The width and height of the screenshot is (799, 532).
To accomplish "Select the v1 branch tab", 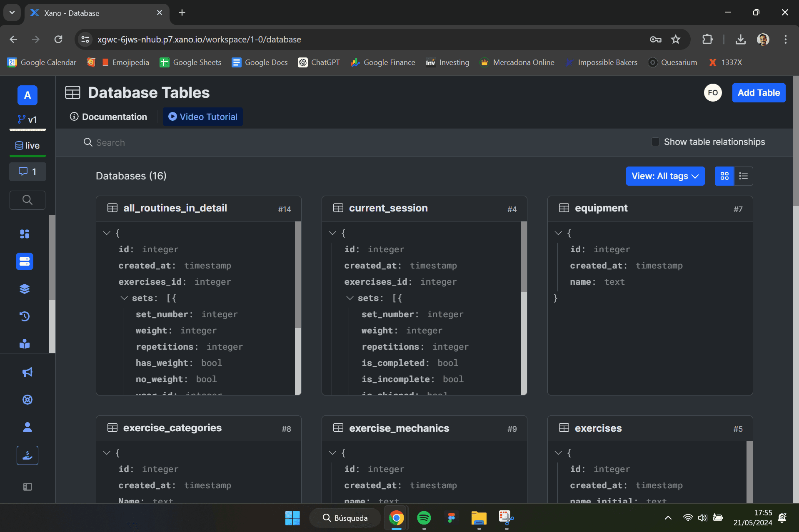I will pyautogui.click(x=27, y=120).
